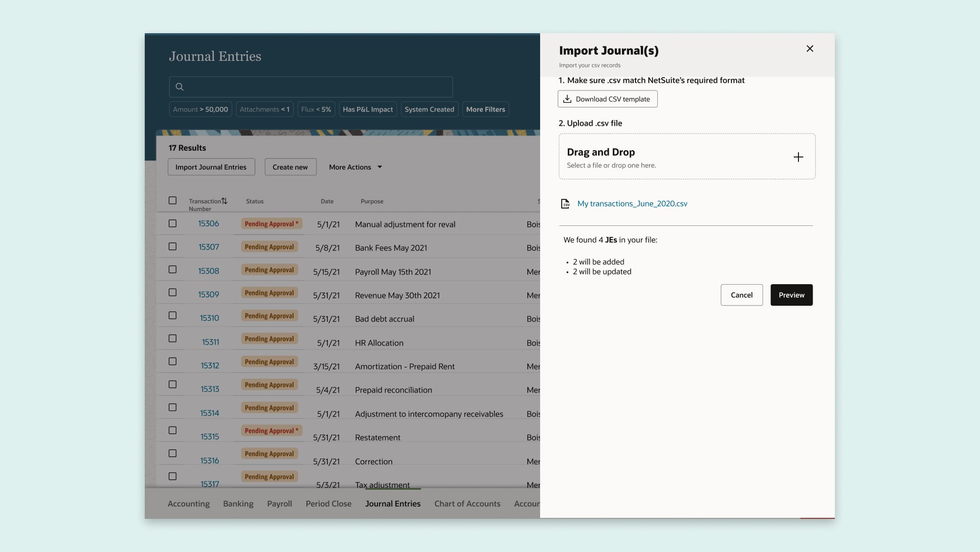The image size is (980, 552).
Task: Select checkbox for transaction 15308
Action: (172, 269)
